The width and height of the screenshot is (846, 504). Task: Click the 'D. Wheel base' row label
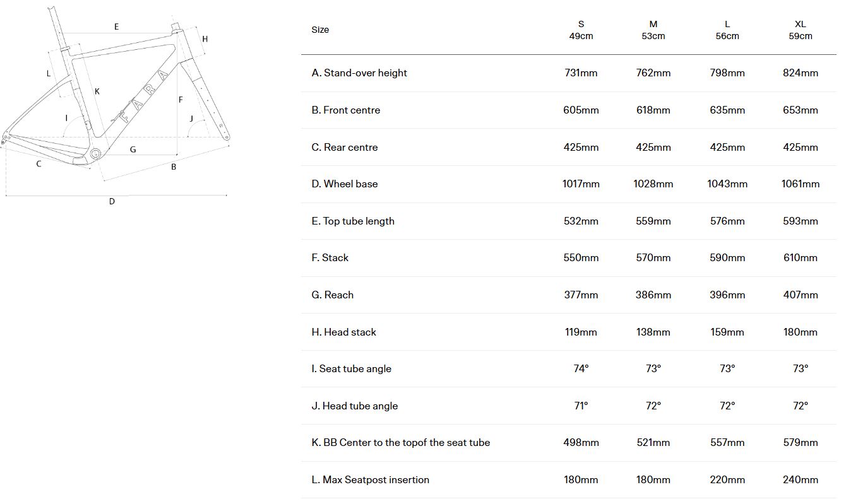point(344,184)
